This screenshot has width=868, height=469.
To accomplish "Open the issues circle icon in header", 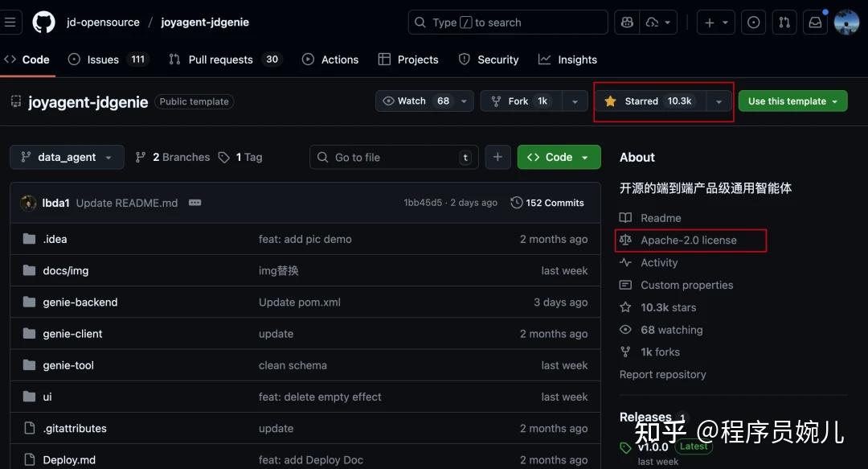I will tap(753, 23).
